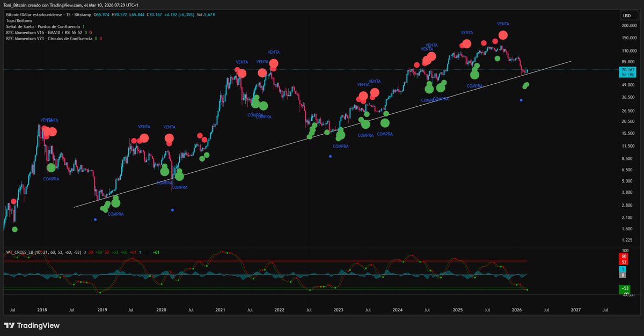Select the Tops/Bottoms indicator legend

point(19,20)
